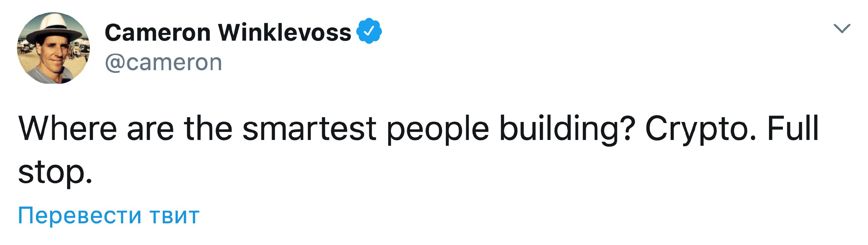Click Cameron Winklevoss's profile picture

(x=54, y=48)
